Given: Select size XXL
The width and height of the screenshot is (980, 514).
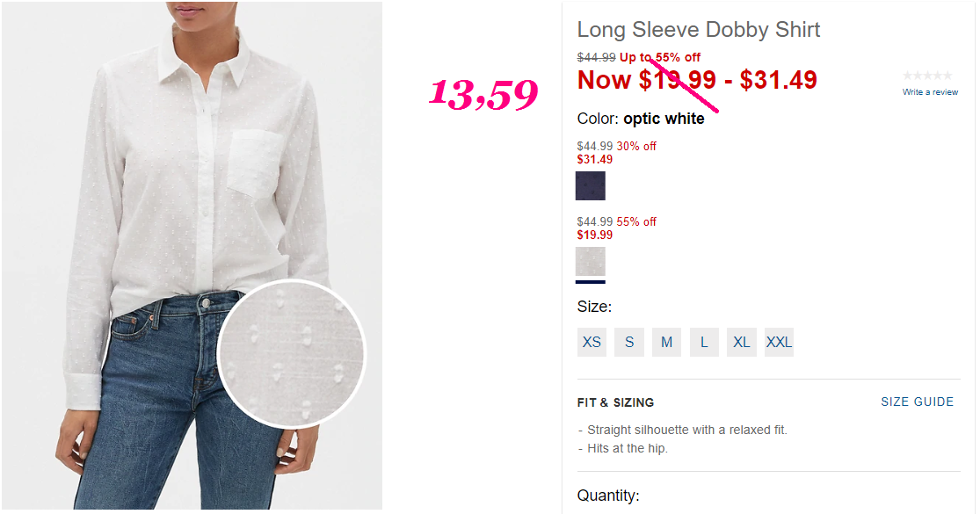Looking at the screenshot, I should point(779,342).
